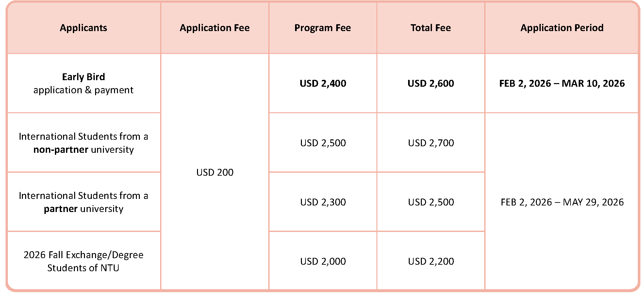Select the partner university applicant cell
Screen dimensions: 644x301
pyautogui.click(x=83, y=202)
